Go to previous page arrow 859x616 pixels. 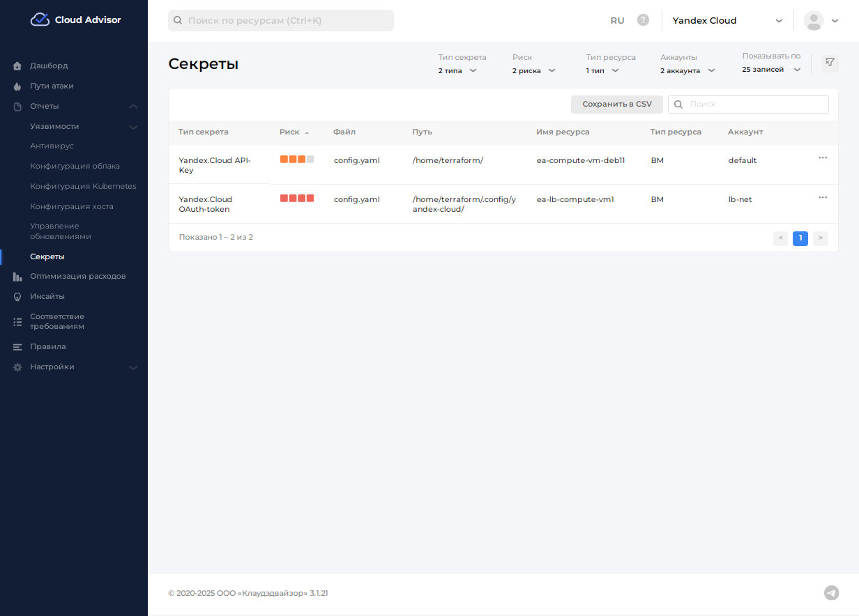click(x=780, y=238)
